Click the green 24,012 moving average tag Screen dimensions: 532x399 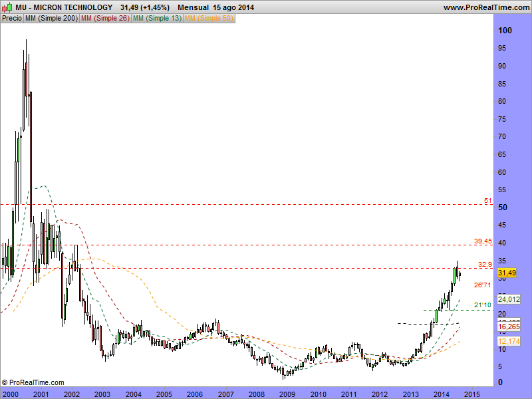click(509, 299)
